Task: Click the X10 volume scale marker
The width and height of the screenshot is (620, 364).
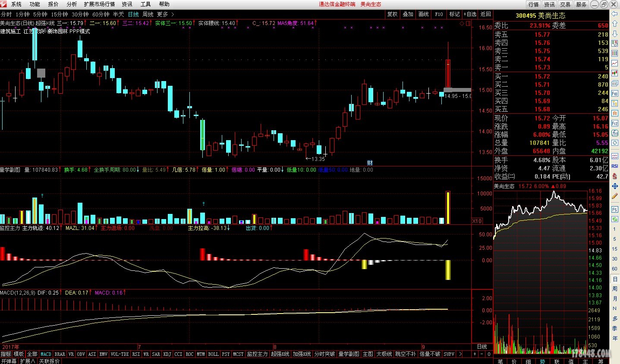Action: coord(477,221)
